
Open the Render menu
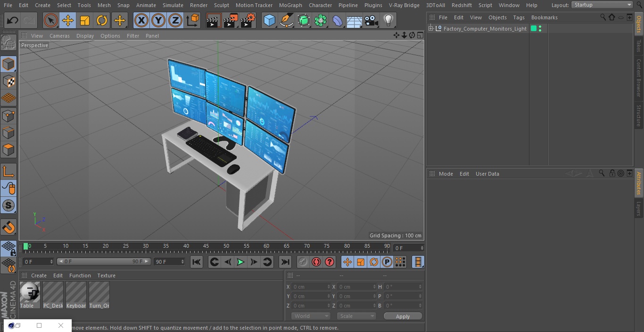tap(198, 5)
